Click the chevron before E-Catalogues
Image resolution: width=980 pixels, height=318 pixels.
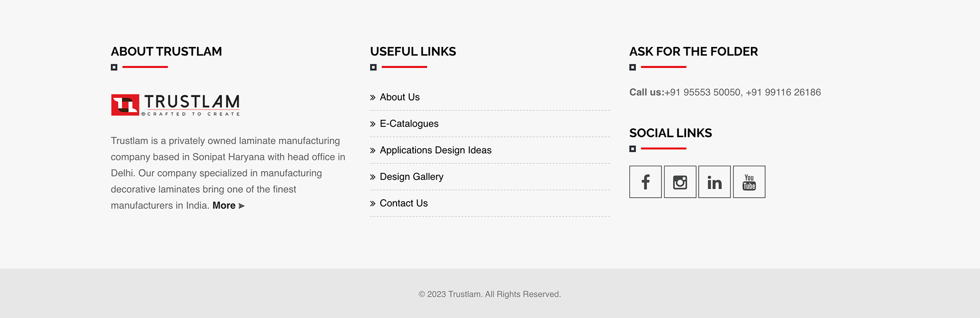tap(373, 124)
